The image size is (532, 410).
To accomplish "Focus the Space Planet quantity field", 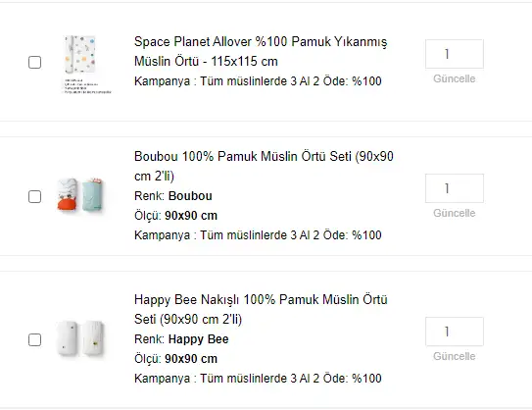I will (455, 54).
